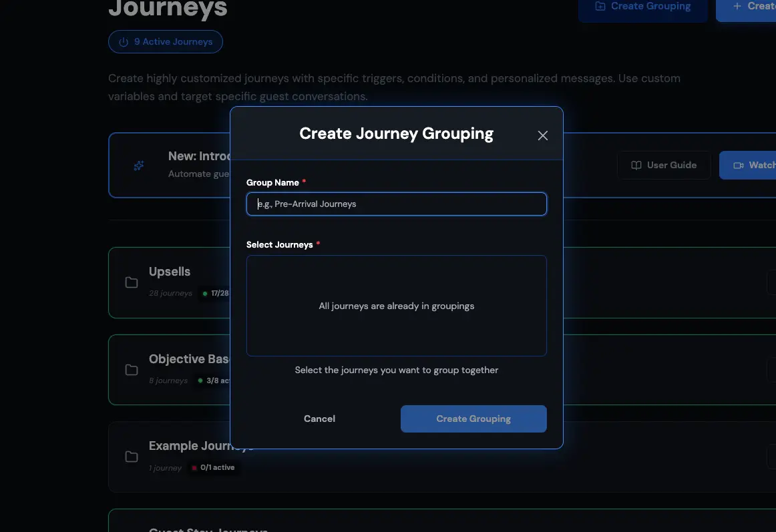Open the Create Grouping dialog from the header
This screenshot has height=532, width=776.
click(x=642, y=5)
